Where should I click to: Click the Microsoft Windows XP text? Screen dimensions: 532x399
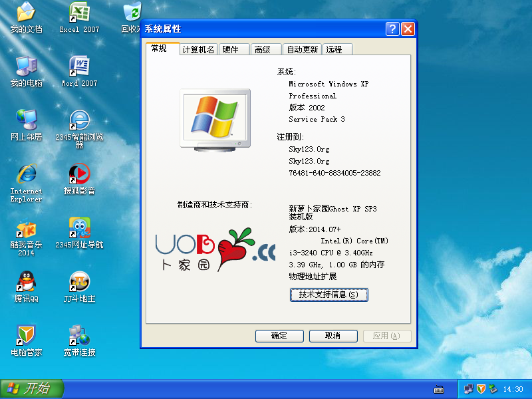point(329,84)
